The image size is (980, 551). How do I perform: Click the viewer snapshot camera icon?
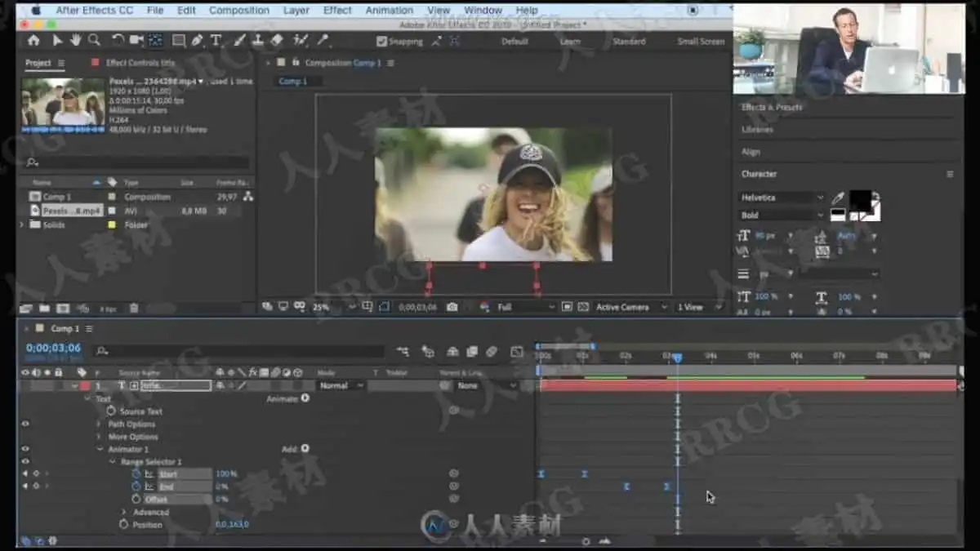click(x=452, y=307)
